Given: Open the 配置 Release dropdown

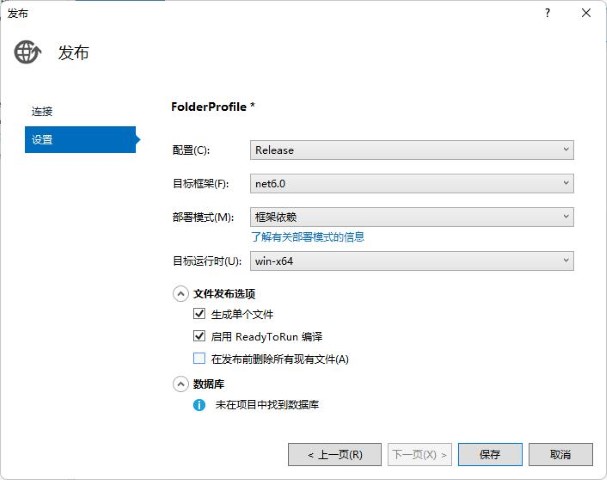Looking at the screenshot, I should click(412, 150).
